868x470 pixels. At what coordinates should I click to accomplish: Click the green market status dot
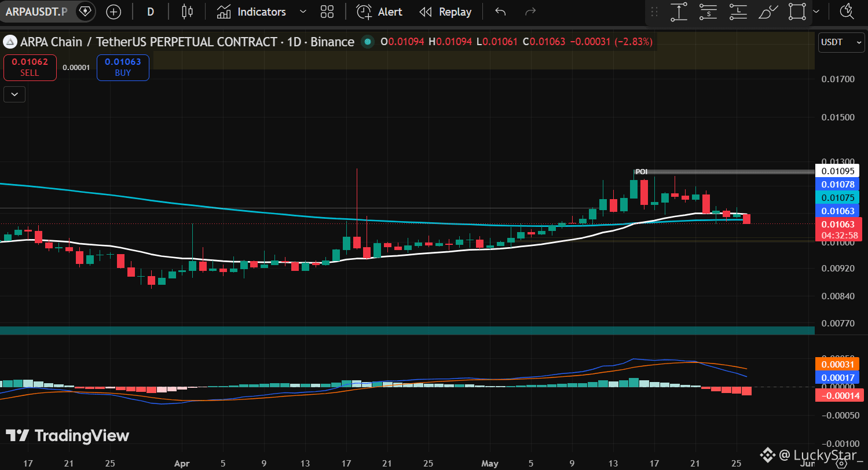point(367,42)
